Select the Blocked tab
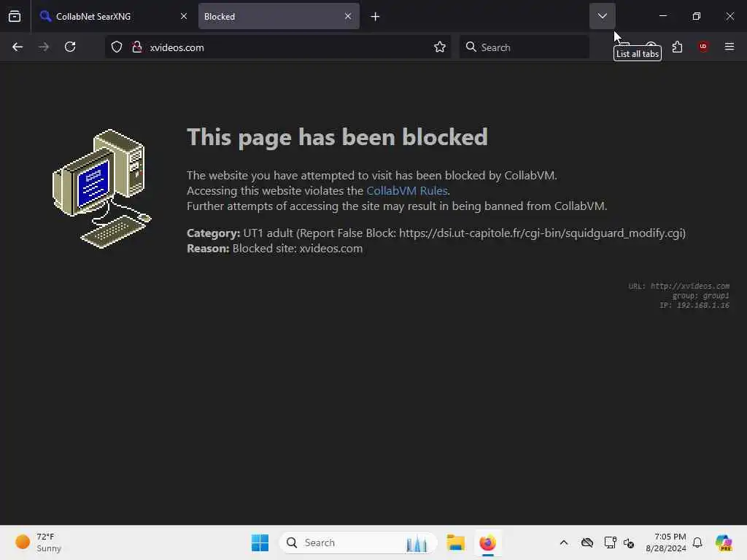 coord(279,16)
